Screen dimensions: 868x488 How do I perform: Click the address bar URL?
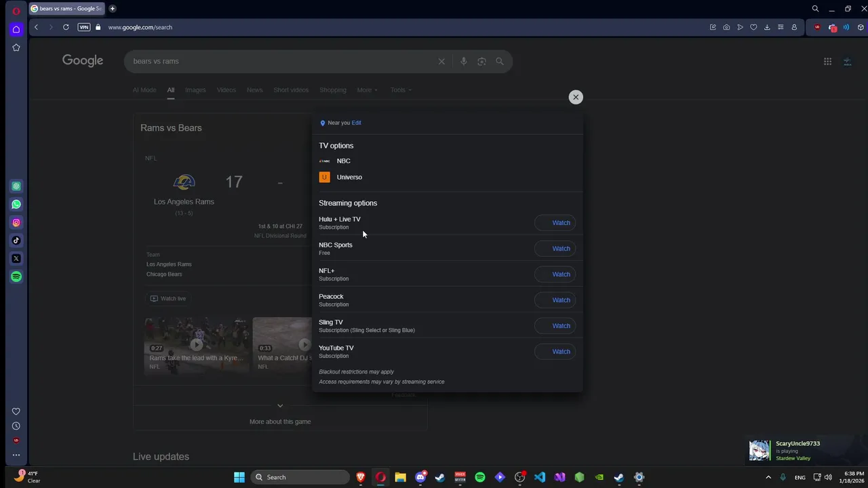[x=140, y=27]
